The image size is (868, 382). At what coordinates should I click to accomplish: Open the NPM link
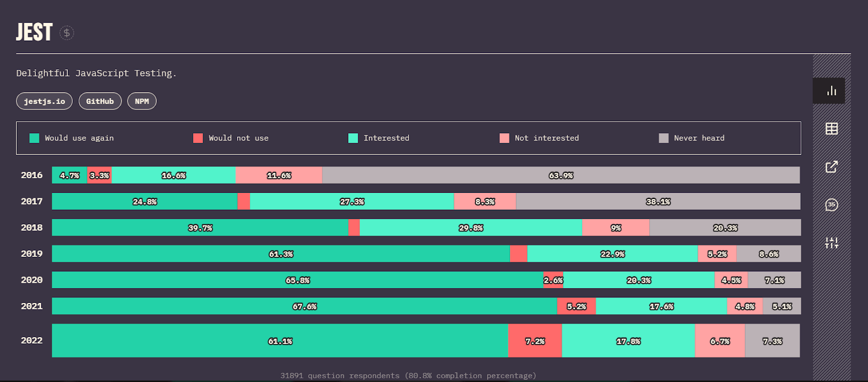pyautogui.click(x=142, y=101)
